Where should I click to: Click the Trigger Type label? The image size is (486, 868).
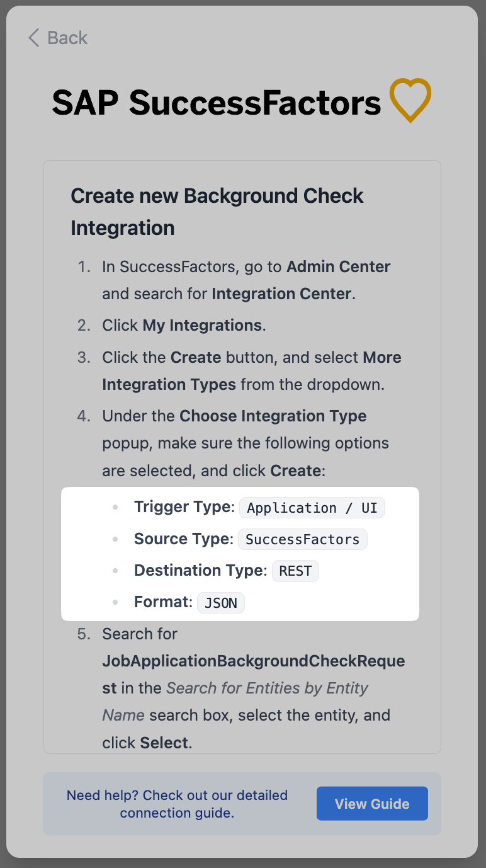(x=184, y=507)
